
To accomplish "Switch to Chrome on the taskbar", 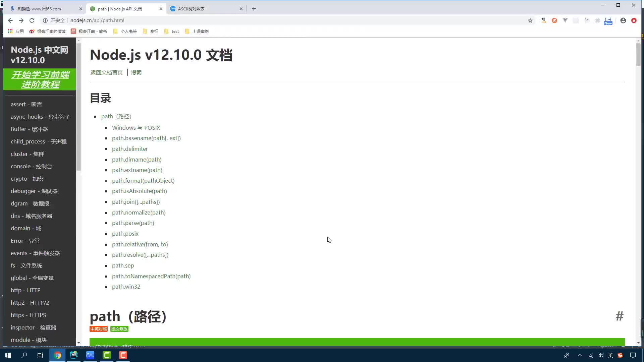I will [57, 355].
